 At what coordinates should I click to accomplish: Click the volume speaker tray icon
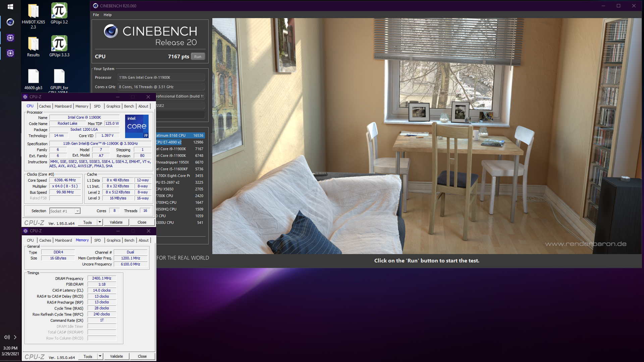(x=7, y=337)
